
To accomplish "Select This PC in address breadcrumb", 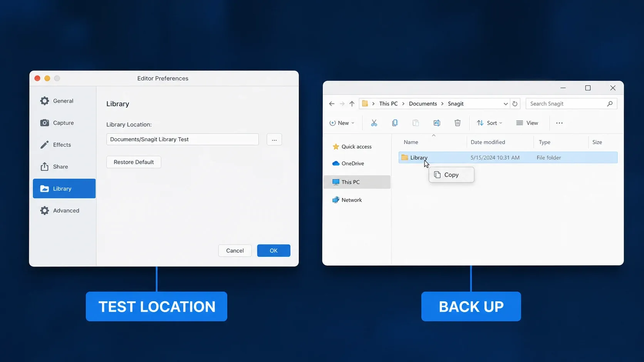I will pyautogui.click(x=388, y=104).
